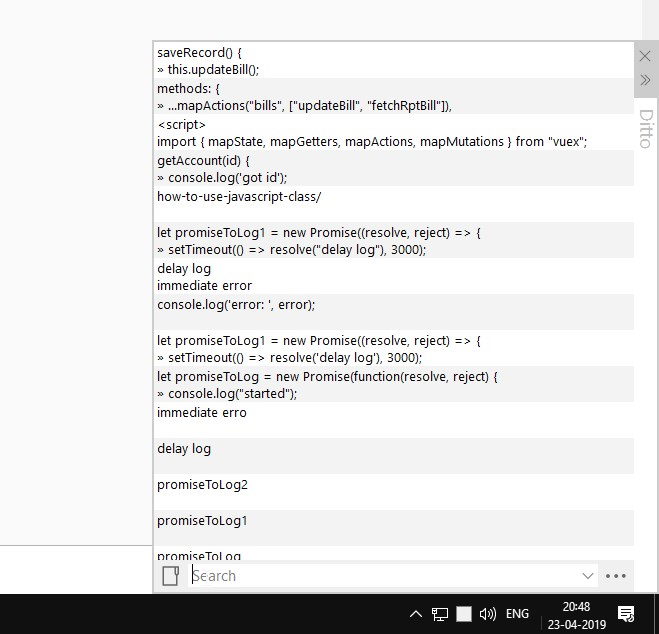The image size is (659, 634).
Task: Show hidden system tray icons
Action: point(416,614)
